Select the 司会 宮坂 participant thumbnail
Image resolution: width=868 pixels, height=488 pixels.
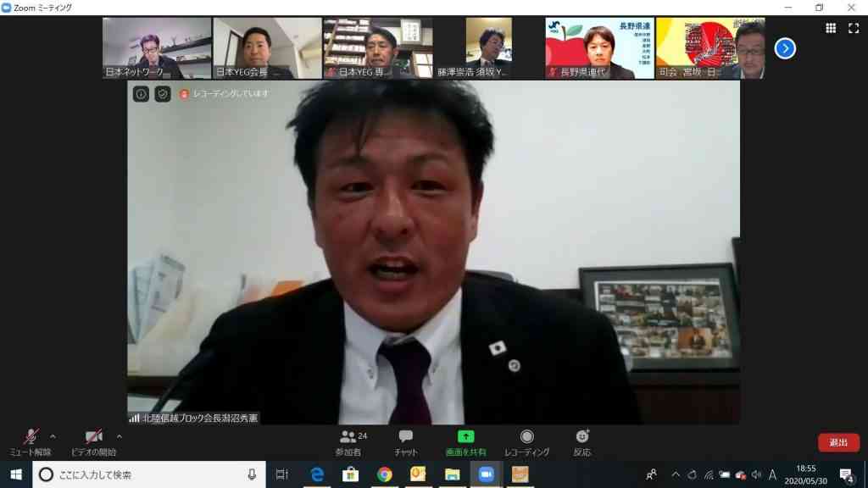click(x=710, y=48)
